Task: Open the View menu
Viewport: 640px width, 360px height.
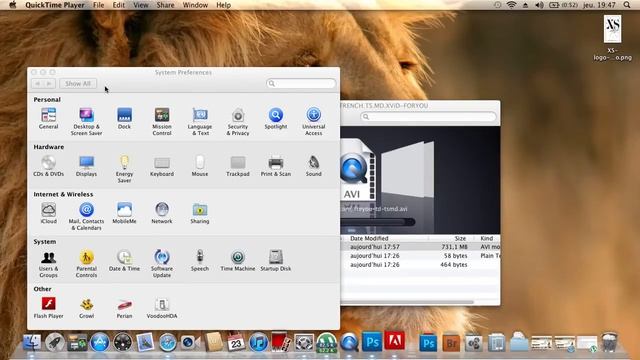Action: [x=141, y=5]
